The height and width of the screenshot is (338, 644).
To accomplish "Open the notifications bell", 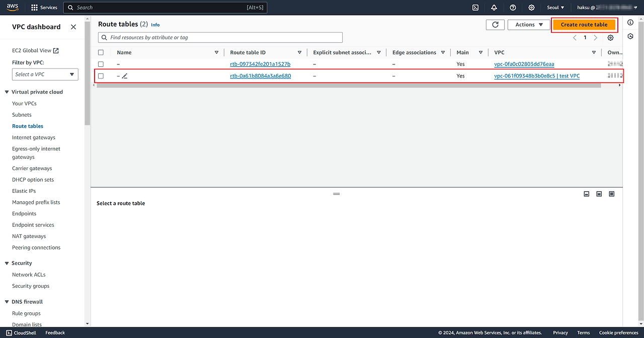I will pyautogui.click(x=494, y=8).
